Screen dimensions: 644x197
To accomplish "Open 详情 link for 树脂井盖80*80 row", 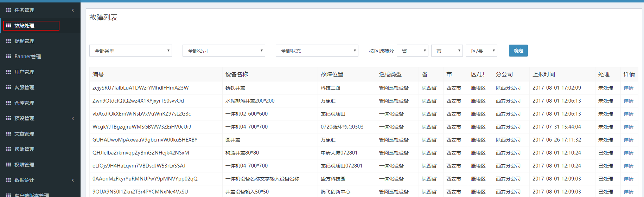I will click(x=629, y=153).
